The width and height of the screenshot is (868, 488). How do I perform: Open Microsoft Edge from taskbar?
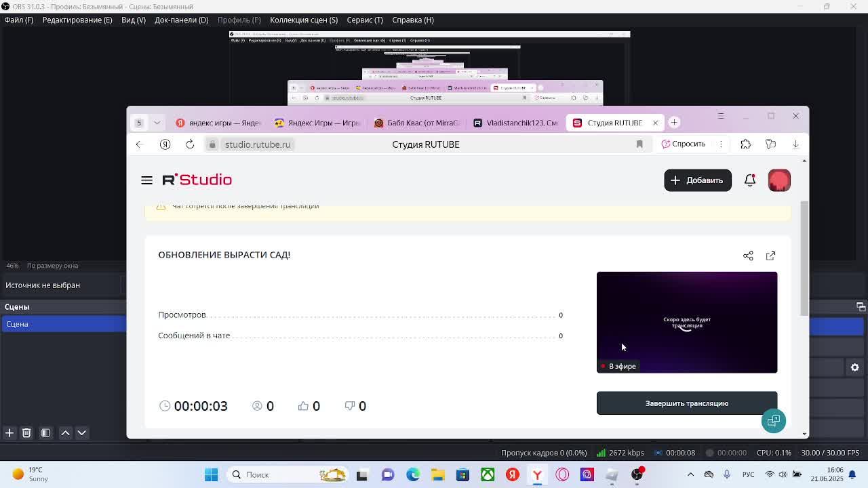coord(412,474)
